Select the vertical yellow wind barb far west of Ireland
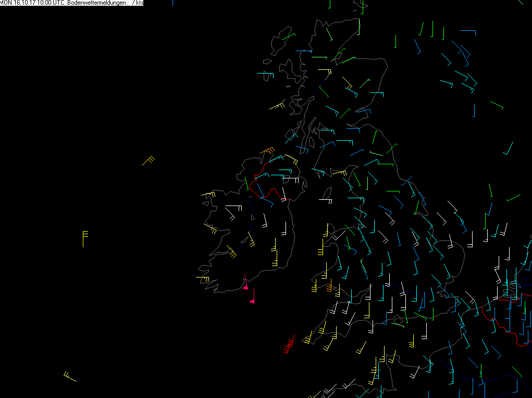 [x=85, y=239]
